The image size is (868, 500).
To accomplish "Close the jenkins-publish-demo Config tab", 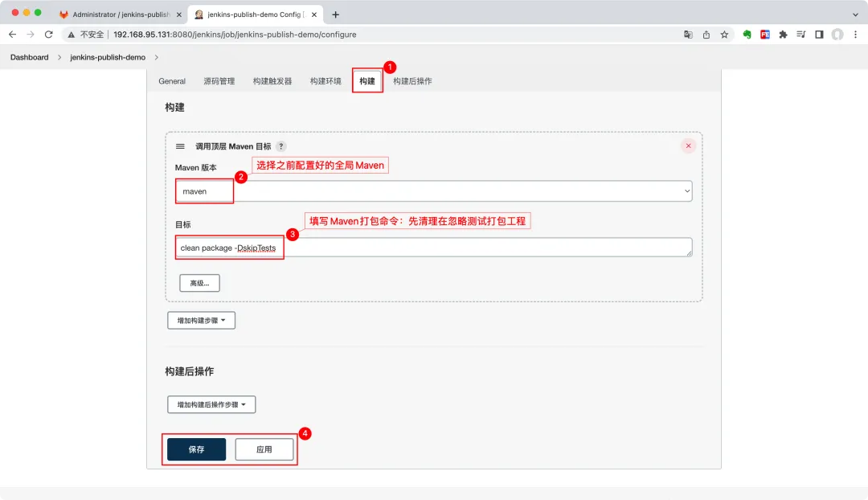I will [x=314, y=14].
